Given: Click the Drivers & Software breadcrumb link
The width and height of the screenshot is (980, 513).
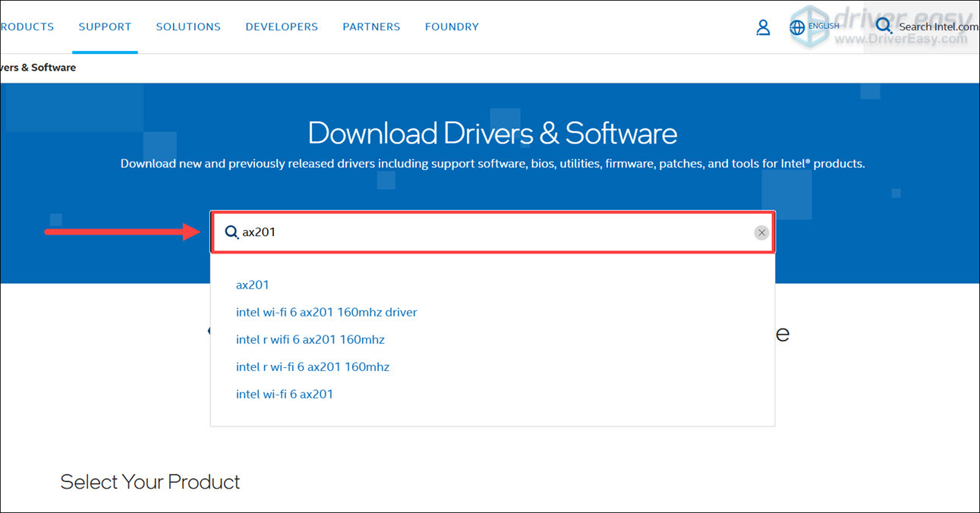Looking at the screenshot, I should click(x=37, y=68).
